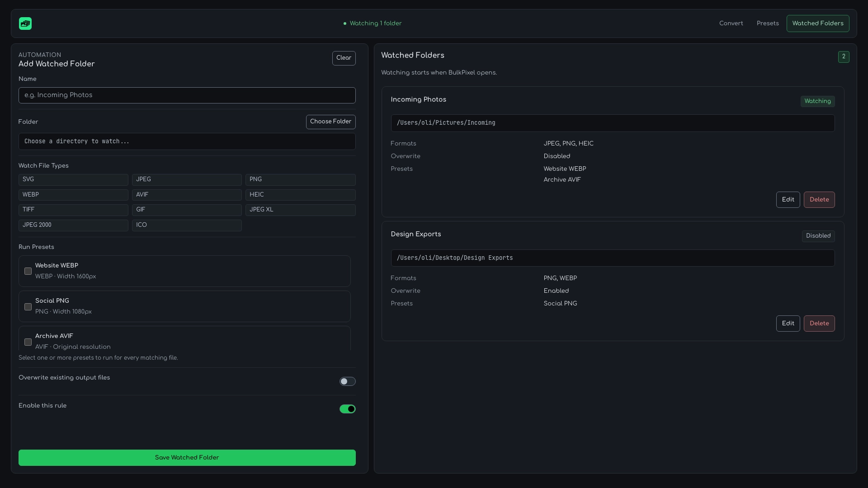The image size is (868, 488).
Task: Check the Website WEBP preset checkbox
Action: [x=28, y=271]
